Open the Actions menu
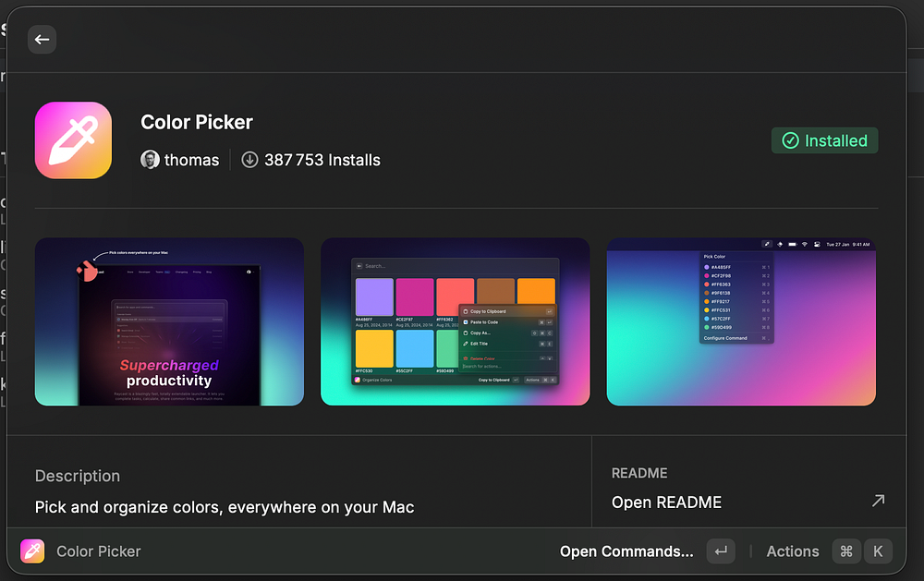 pos(793,551)
